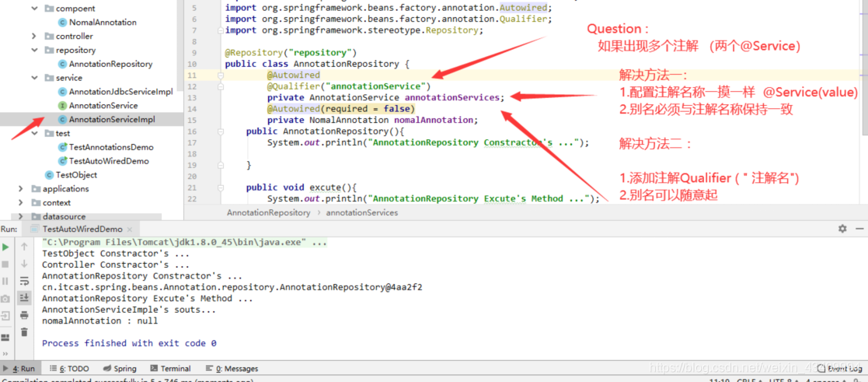Click the Pause output icon in Run panel
This screenshot has height=382, width=868.
5,281
